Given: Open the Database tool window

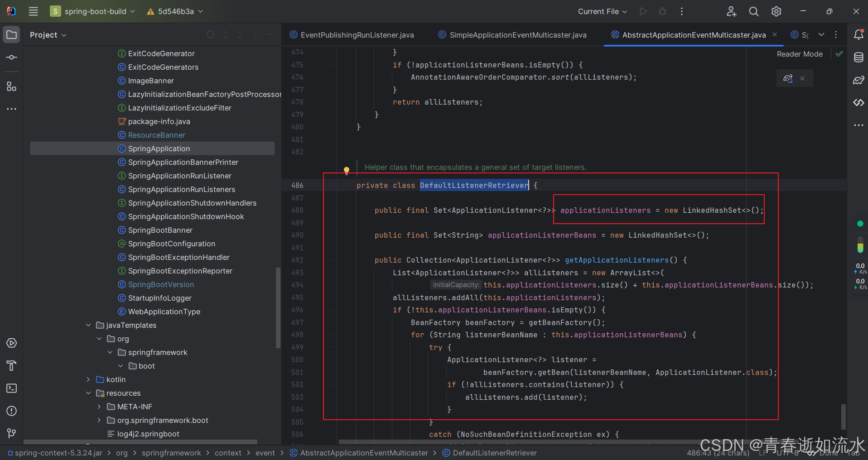Looking at the screenshot, I should [858, 57].
